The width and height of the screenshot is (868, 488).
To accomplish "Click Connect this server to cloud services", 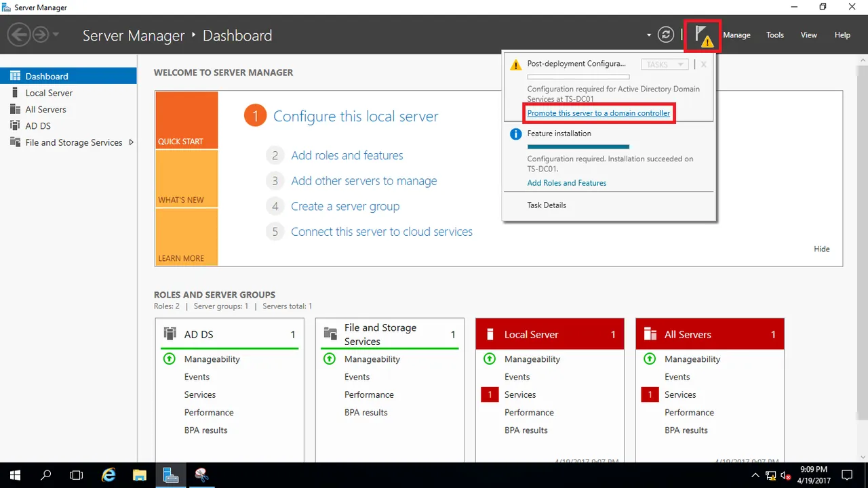I will pyautogui.click(x=382, y=232).
